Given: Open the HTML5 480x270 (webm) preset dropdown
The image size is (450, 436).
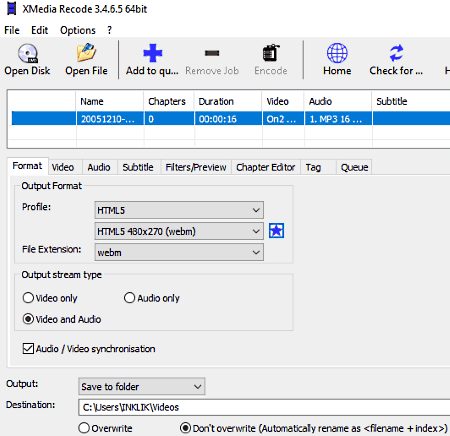Looking at the screenshot, I should [x=179, y=231].
